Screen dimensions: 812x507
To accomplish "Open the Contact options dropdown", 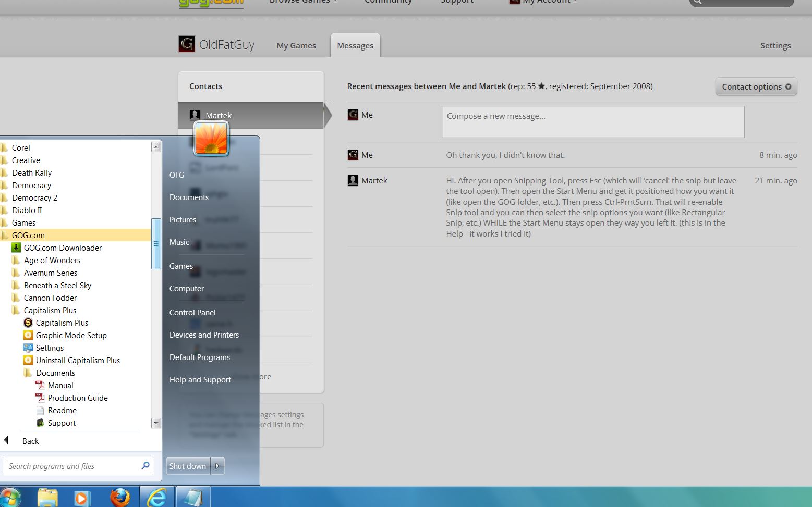I will 756,86.
